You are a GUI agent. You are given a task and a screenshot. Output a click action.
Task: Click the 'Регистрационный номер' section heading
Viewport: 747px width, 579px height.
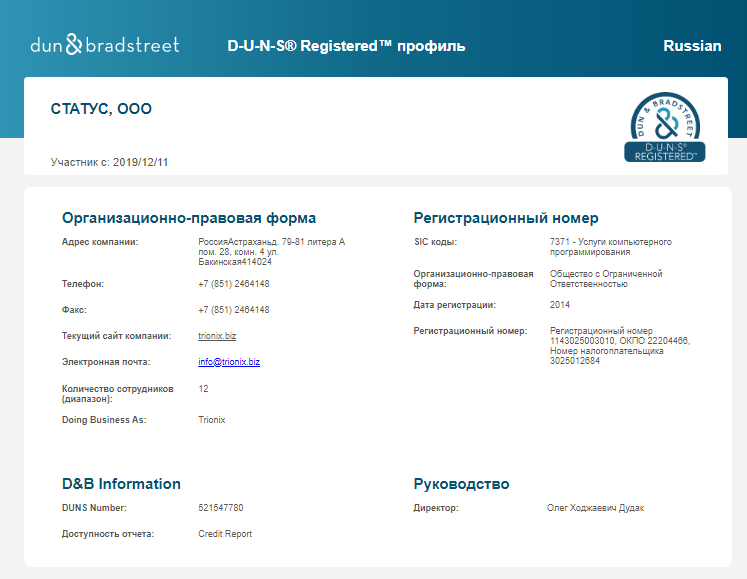point(506,218)
